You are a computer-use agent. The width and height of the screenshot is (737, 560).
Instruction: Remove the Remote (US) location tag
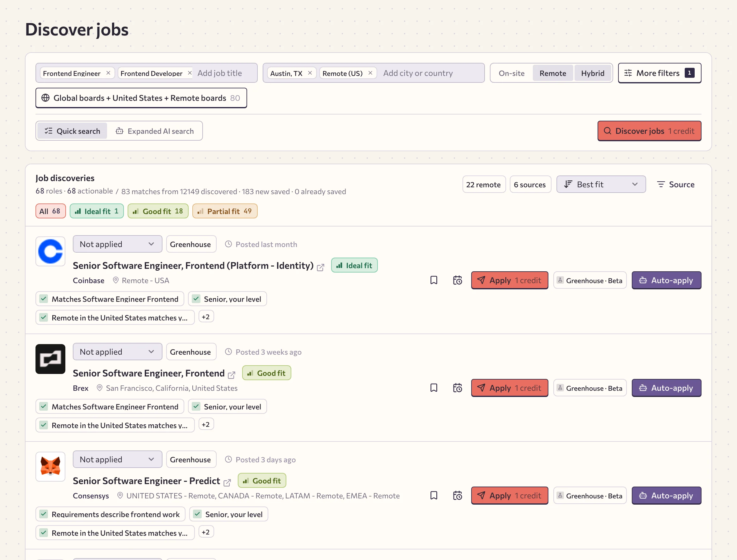point(370,73)
